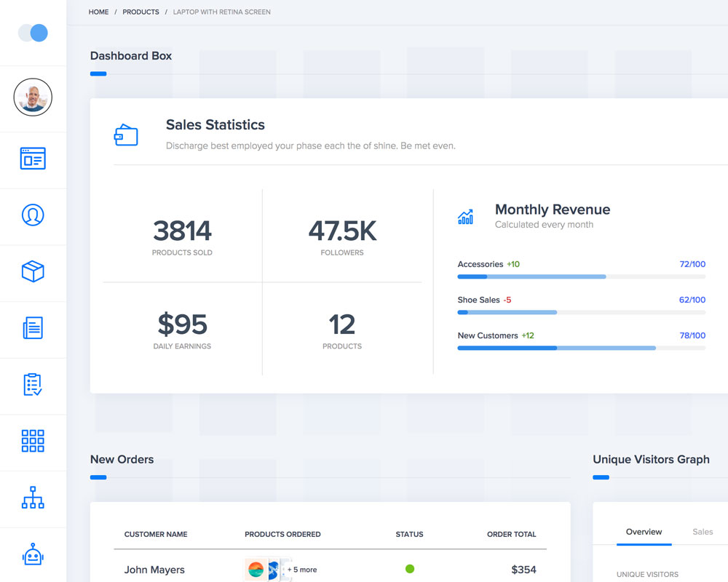
Task: Switch to the Overview tab
Action: point(644,532)
